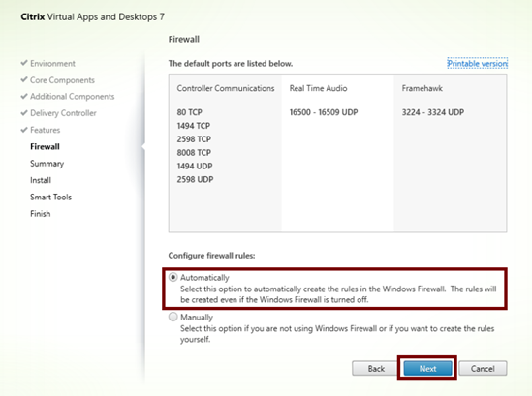Go to the Environment step
This screenshot has height=396, width=532.
[52, 63]
